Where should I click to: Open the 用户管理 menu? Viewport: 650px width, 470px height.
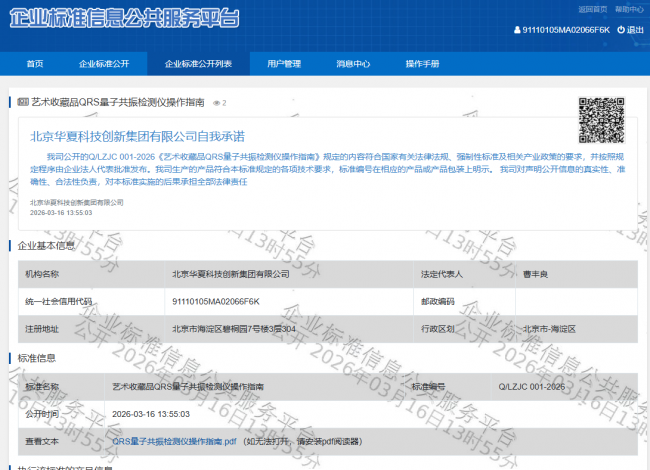[284, 64]
